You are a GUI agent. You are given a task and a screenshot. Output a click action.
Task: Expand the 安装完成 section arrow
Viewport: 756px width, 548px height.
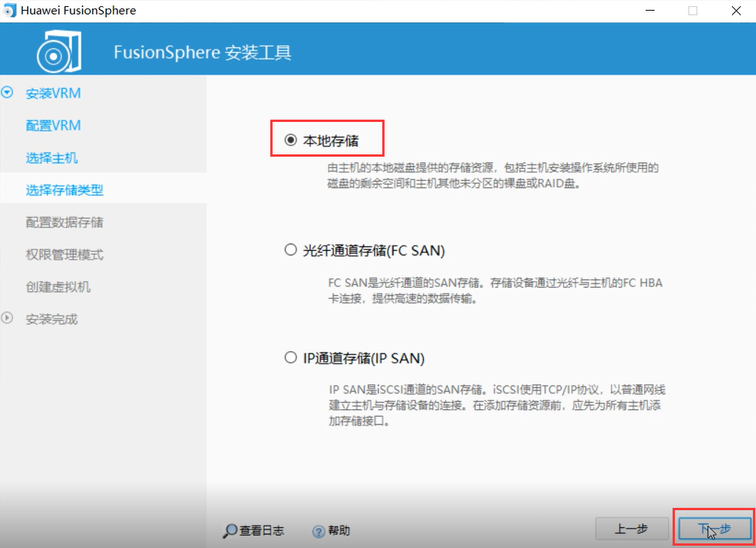tap(7, 318)
